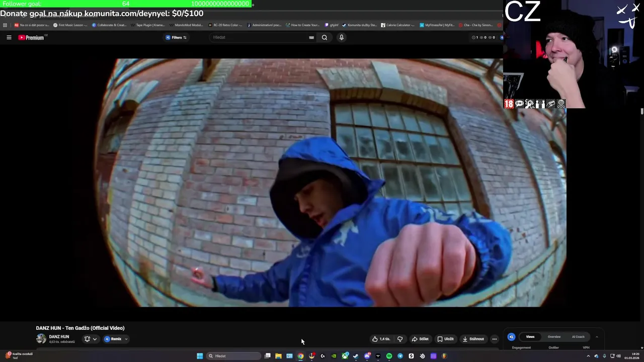Open Spotify in the taskbar
The image size is (644, 362).
[x=389, y=356]
